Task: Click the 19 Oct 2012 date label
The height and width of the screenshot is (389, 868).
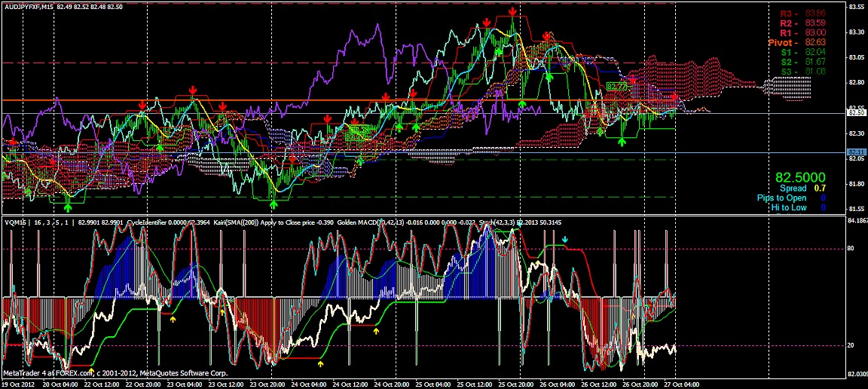Action: coord(19,384)
